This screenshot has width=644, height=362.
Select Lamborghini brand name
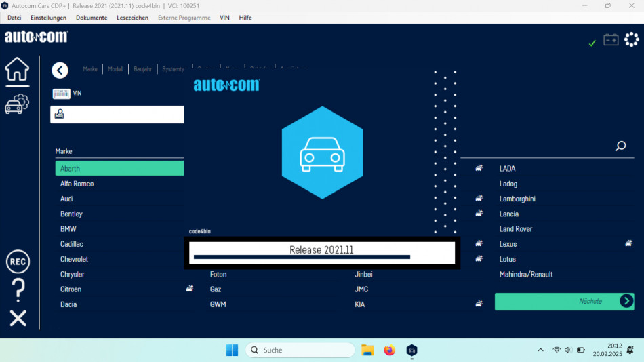[517, 199]
